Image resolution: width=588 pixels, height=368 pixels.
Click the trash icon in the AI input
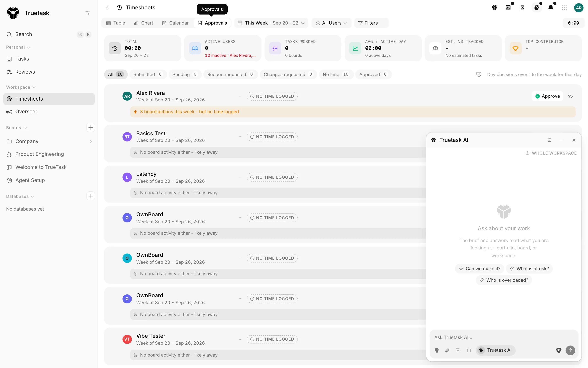(x=469, y=350)
